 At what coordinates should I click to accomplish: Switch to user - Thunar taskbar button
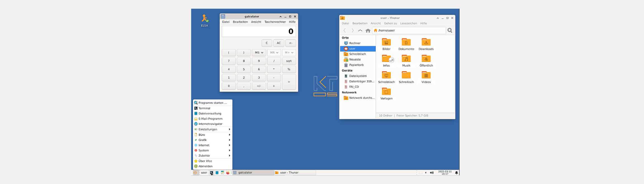click(x=295, y=173)
